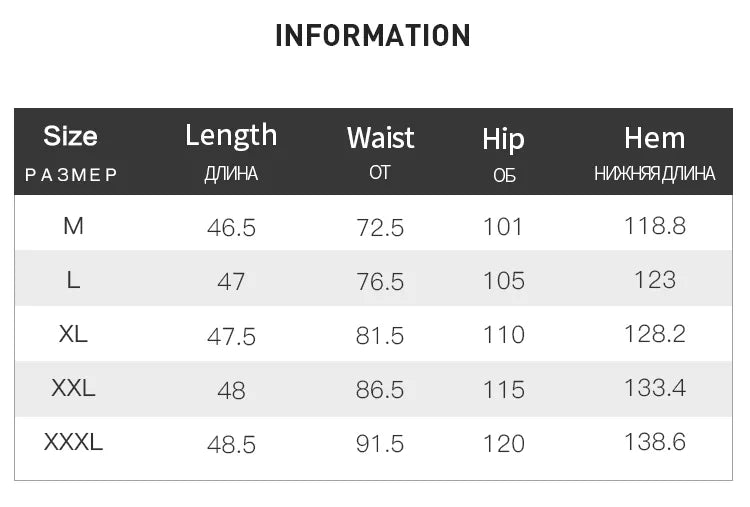Click the Waist column header

click(x=380, y=138)
